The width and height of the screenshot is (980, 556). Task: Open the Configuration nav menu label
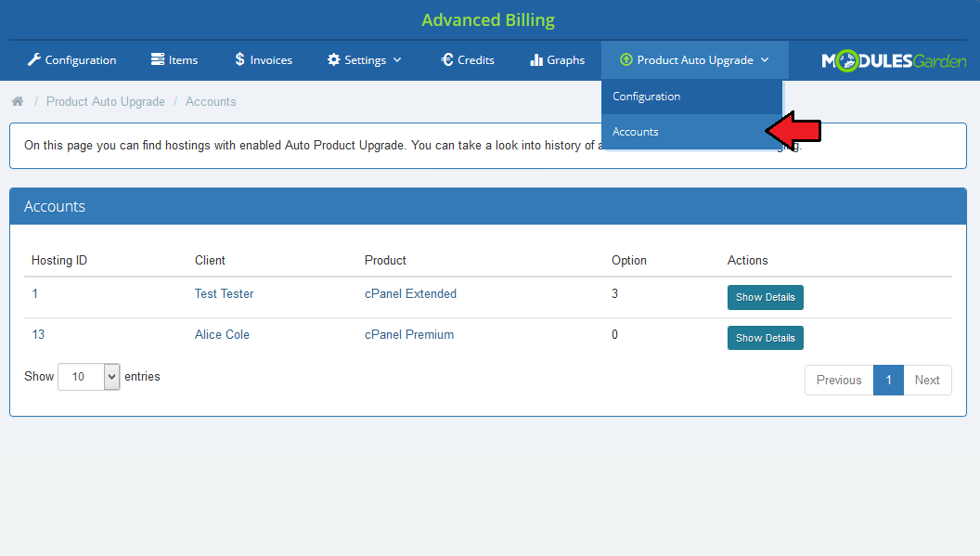coord(81,60)
